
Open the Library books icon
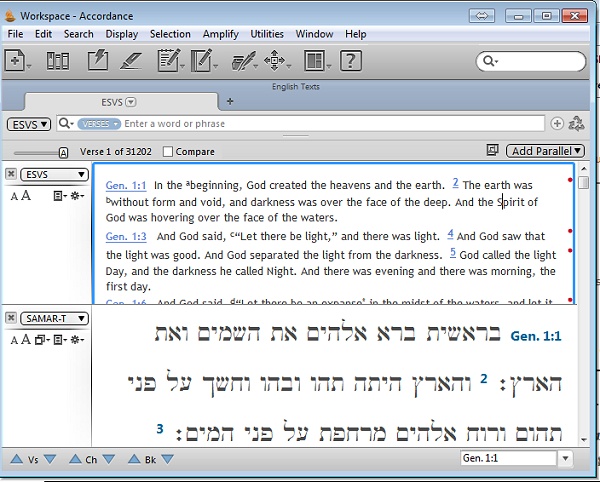58,61
